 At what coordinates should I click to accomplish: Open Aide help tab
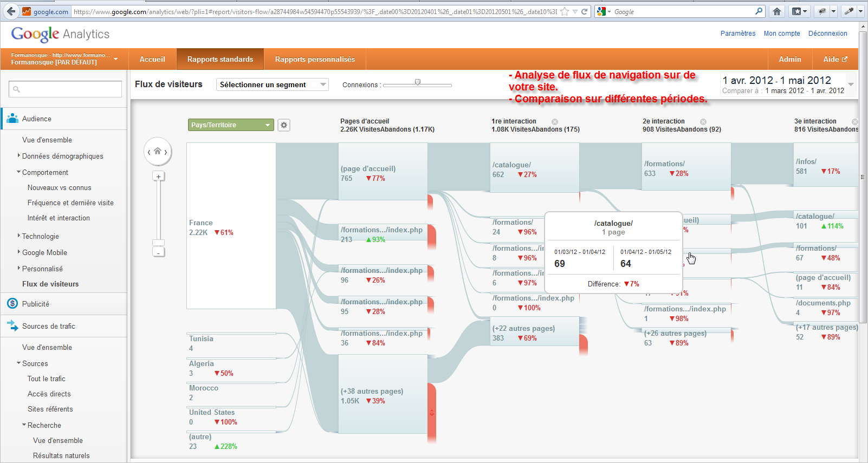[835, 59]
